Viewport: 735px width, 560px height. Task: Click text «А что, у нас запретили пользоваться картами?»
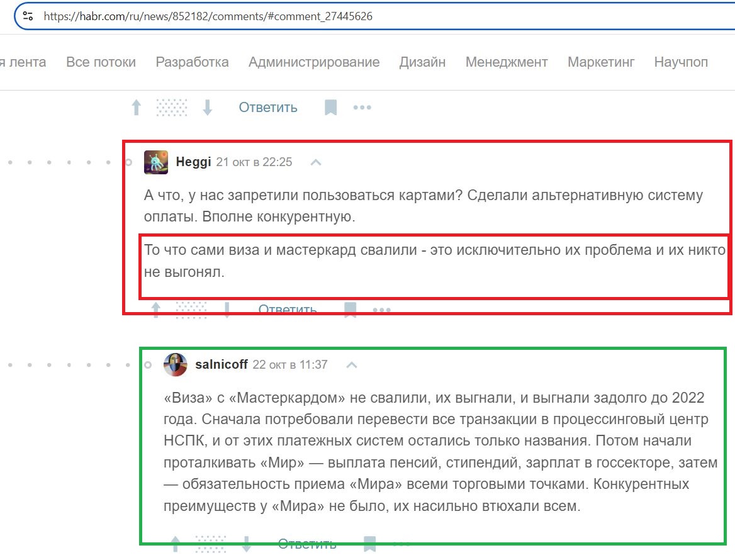click(x=303, y=196)
